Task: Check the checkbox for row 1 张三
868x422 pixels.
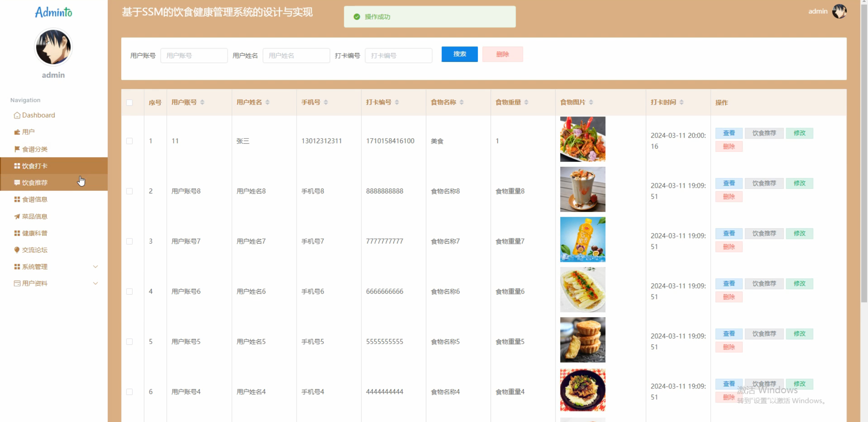Action: pos(130,141)
